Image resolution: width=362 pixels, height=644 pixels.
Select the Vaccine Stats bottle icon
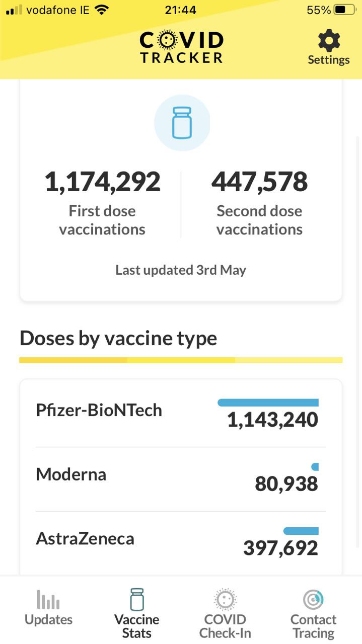coord(137,599)
